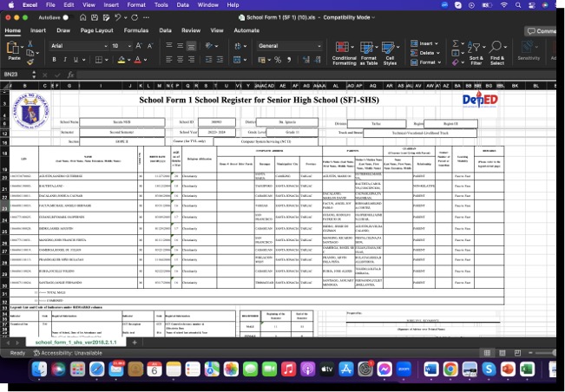Image resolution: width=565 pixels, height=392 pixels.
Task: Open Finder from the Dock
Action: pyautogui.click(x=39, y=369)
